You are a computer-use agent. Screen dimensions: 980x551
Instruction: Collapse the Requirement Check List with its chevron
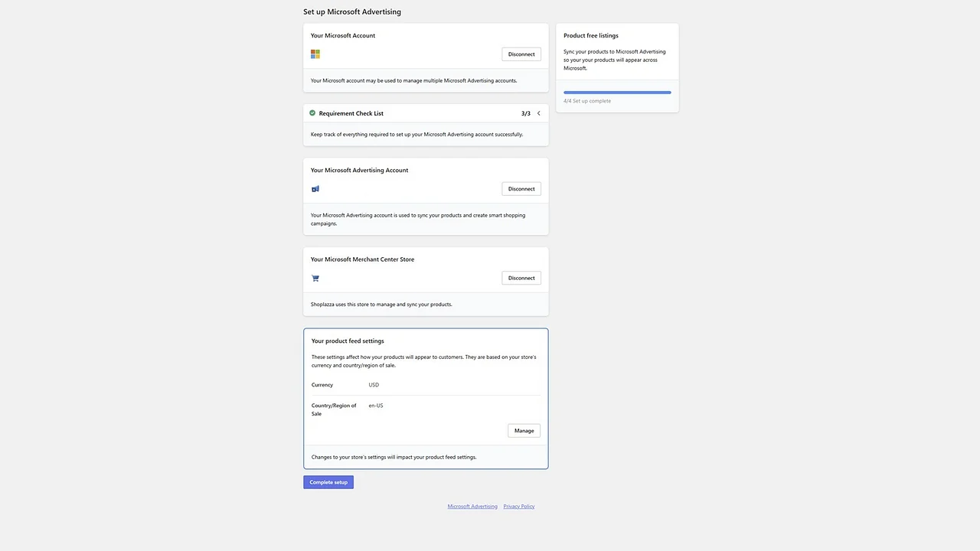538,112
